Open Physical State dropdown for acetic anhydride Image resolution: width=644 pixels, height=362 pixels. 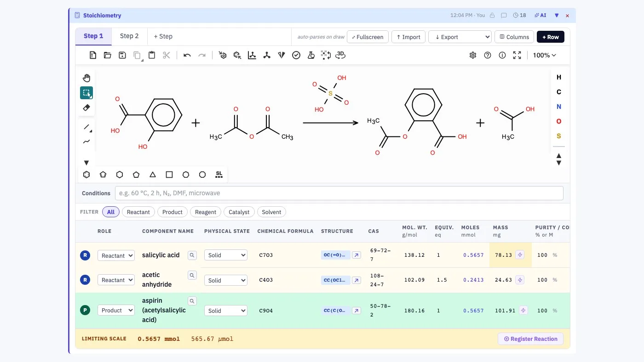226,280
